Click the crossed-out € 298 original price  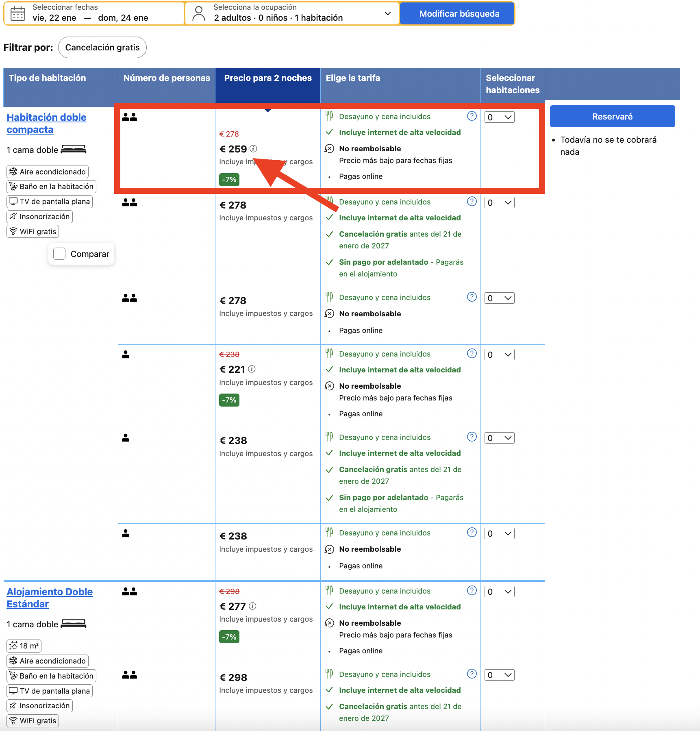click(x=229, y=591)
